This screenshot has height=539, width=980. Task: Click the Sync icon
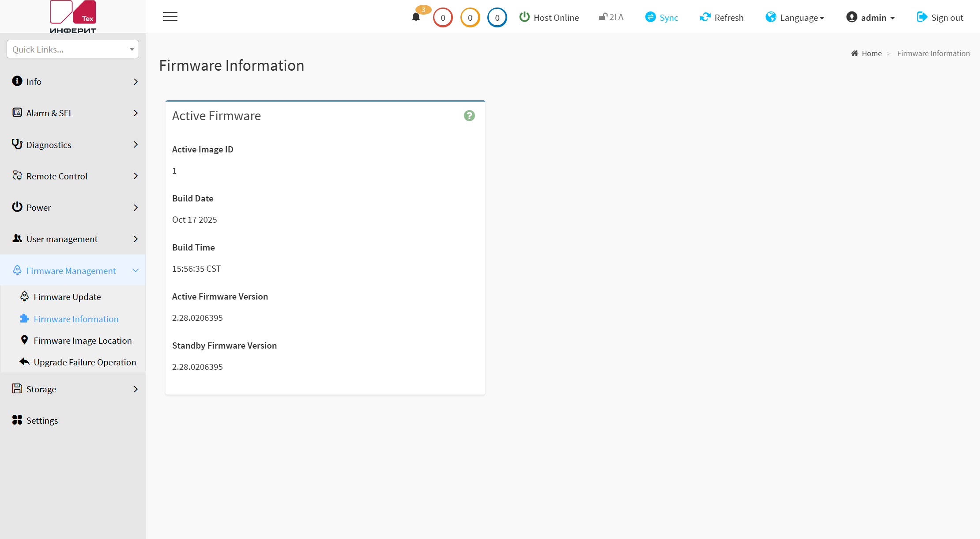click(650, 17)
